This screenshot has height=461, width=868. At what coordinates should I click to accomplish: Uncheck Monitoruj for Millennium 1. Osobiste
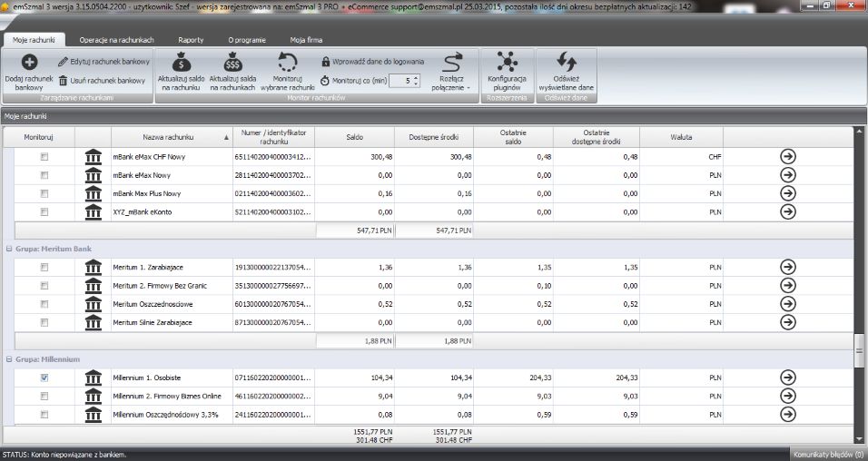[x=44, y=378]
